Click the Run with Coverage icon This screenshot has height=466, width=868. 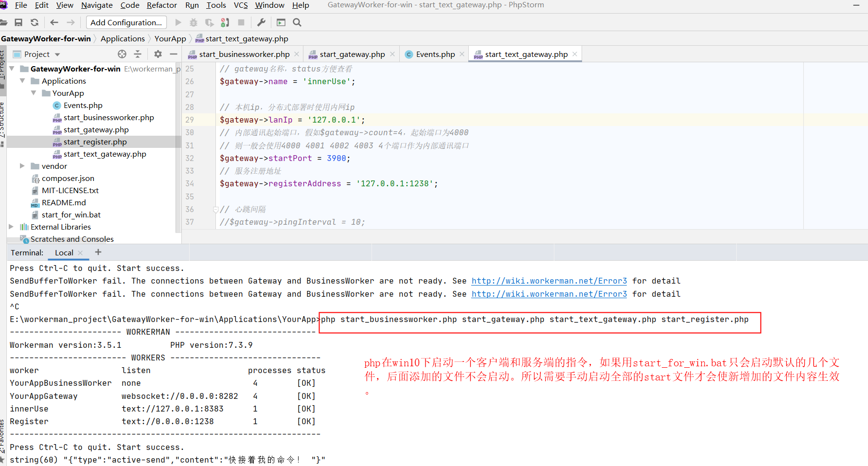click(209, 22)
